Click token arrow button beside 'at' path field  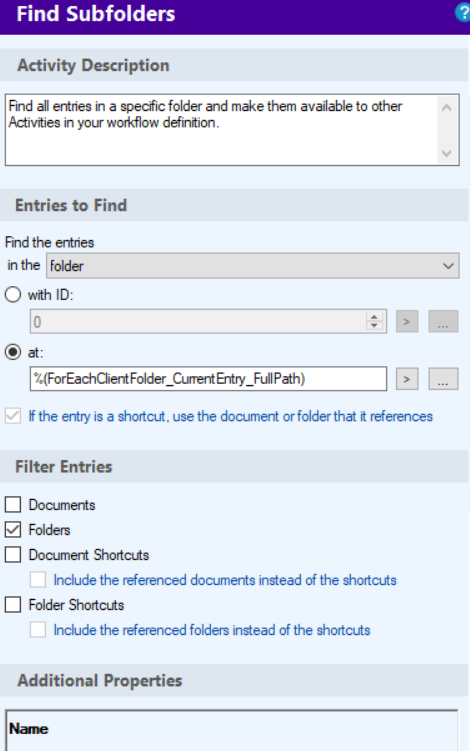click(x=407, y=379)
